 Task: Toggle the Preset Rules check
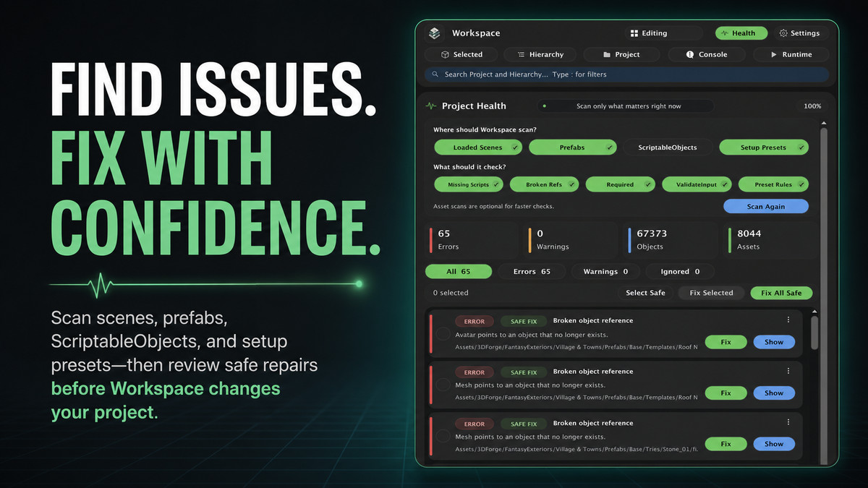[773, 185]
